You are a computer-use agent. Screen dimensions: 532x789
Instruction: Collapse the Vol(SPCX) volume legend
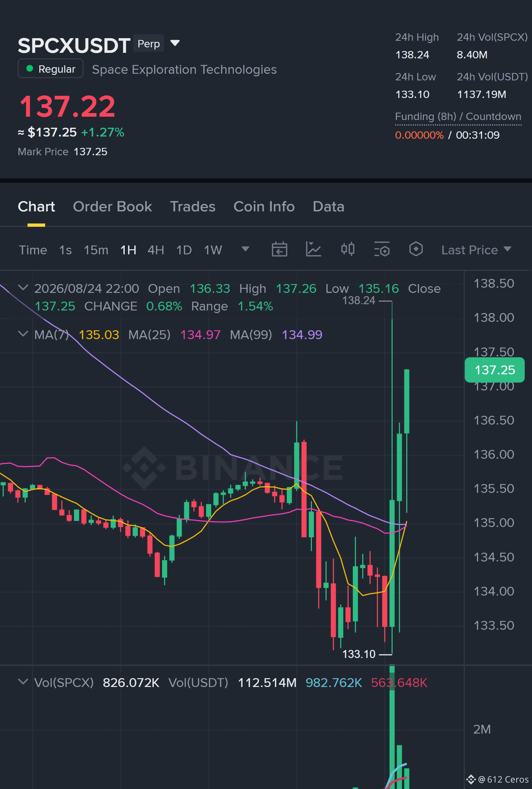click(x=23, y=682)
